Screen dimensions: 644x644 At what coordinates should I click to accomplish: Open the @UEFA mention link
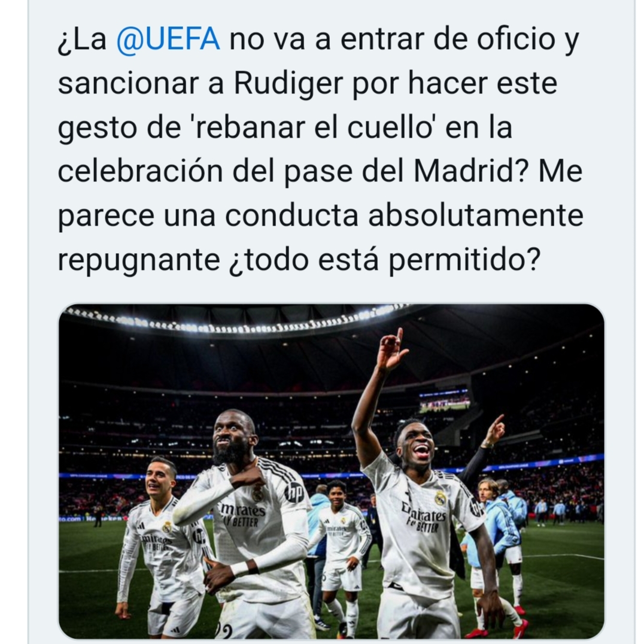point(168,39)
